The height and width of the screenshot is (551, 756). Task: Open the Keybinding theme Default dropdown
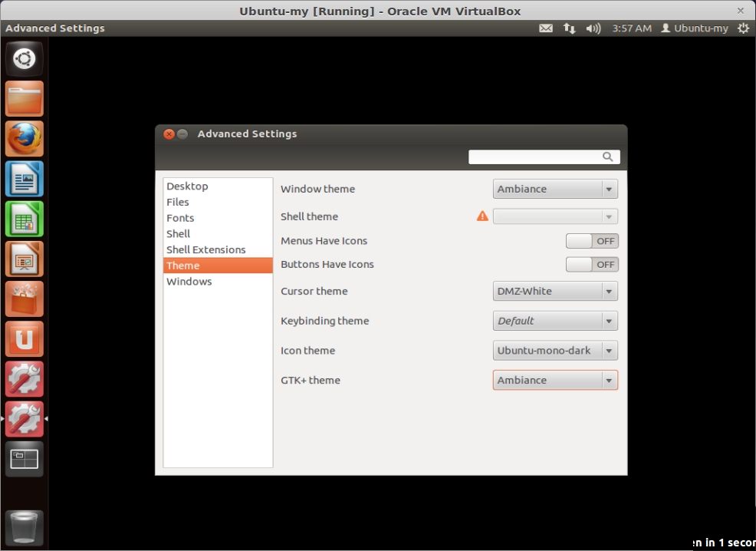555,321
